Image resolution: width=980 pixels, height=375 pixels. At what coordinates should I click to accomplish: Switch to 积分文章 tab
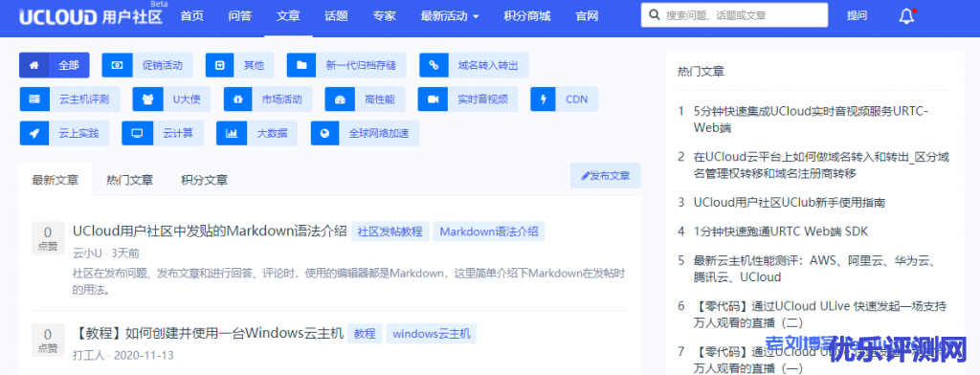coord(205,181)
